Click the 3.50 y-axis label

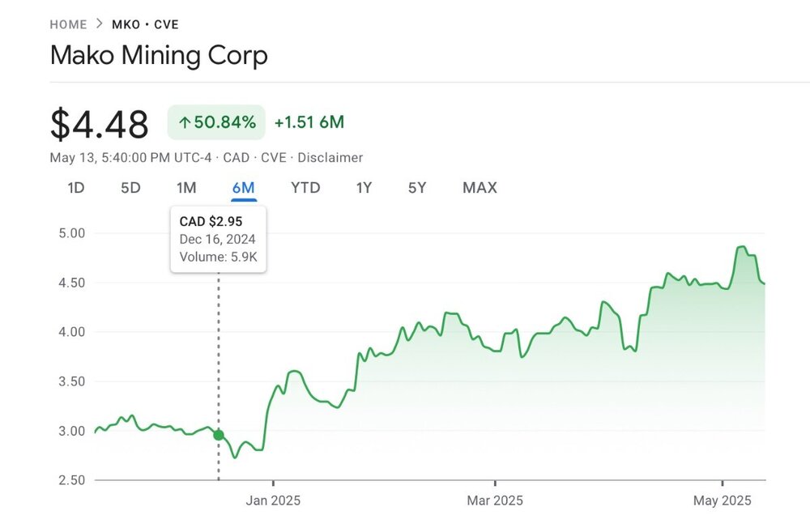pyautogui.click(x=72, y=381)
